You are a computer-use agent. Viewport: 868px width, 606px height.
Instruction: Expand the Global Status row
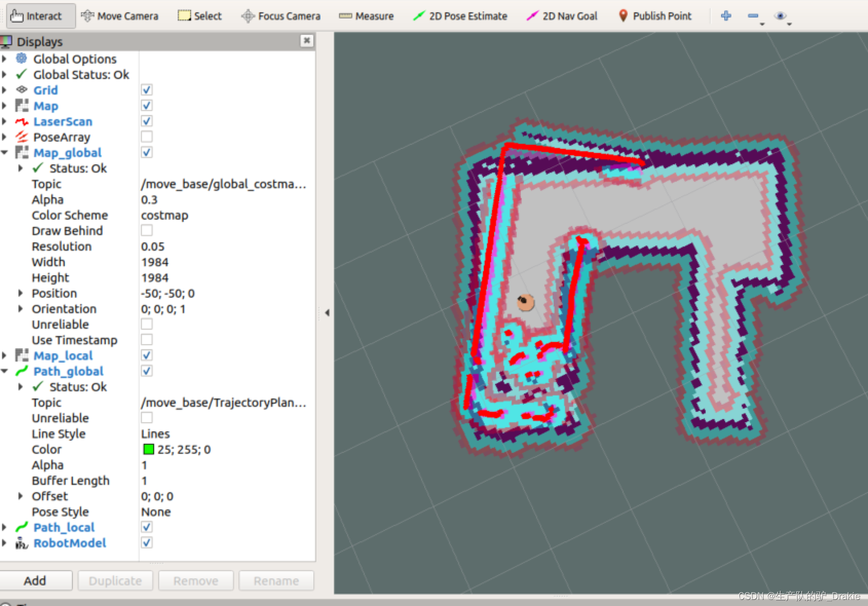pos(4,74)
